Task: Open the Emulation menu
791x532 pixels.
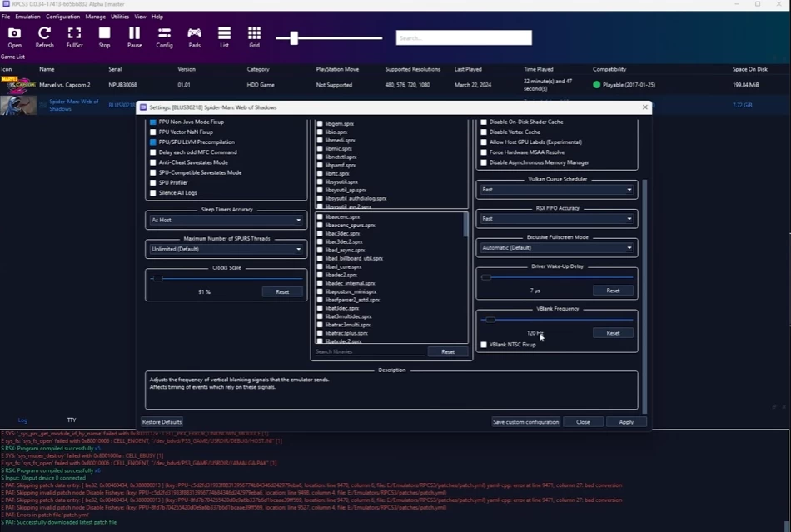Action: [x=27, y=17]
